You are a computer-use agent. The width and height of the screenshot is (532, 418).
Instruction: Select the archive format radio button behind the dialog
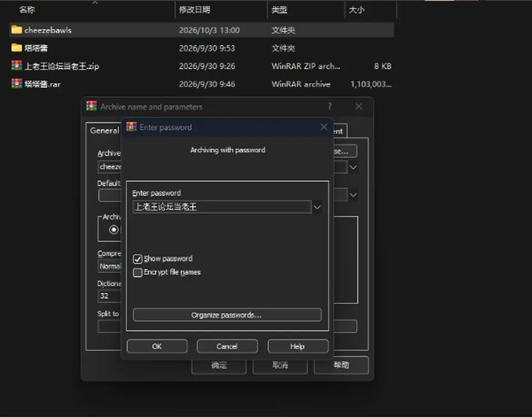[114, 230]
